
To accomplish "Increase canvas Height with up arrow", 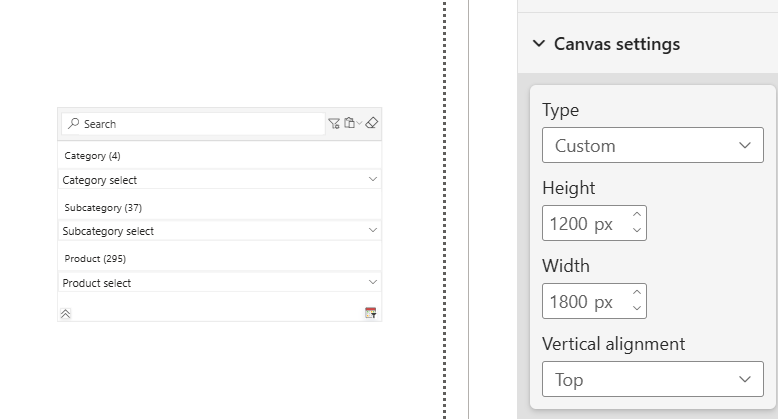I will click(636, 215).
